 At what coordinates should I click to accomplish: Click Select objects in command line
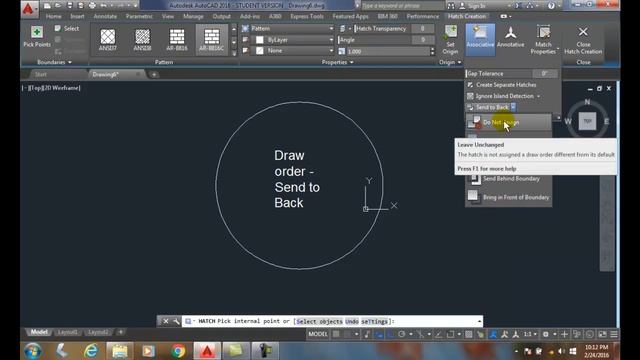pyautogui.click(x=319, y=322)
